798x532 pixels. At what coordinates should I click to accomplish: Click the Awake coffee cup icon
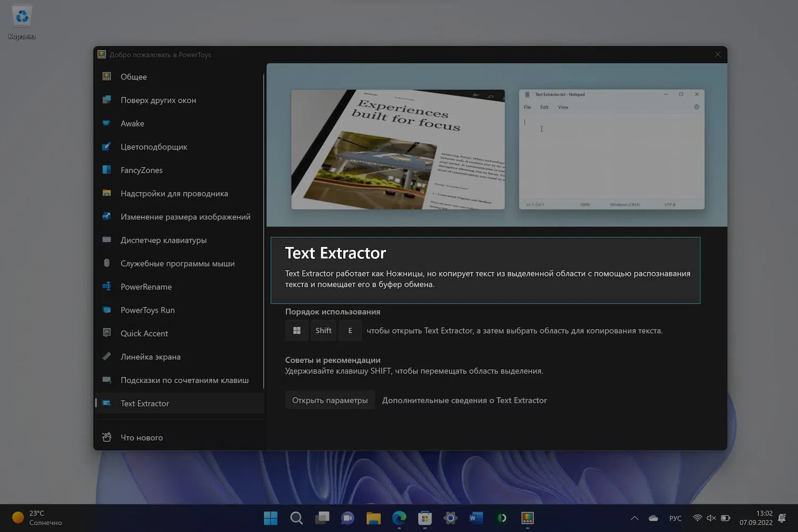coord(106,123)
